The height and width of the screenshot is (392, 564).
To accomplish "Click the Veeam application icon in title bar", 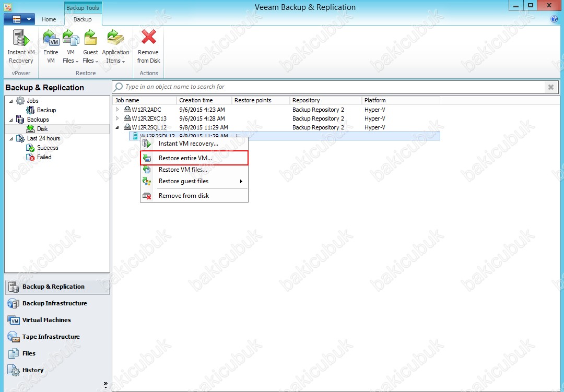I will (x=7, y=7).
